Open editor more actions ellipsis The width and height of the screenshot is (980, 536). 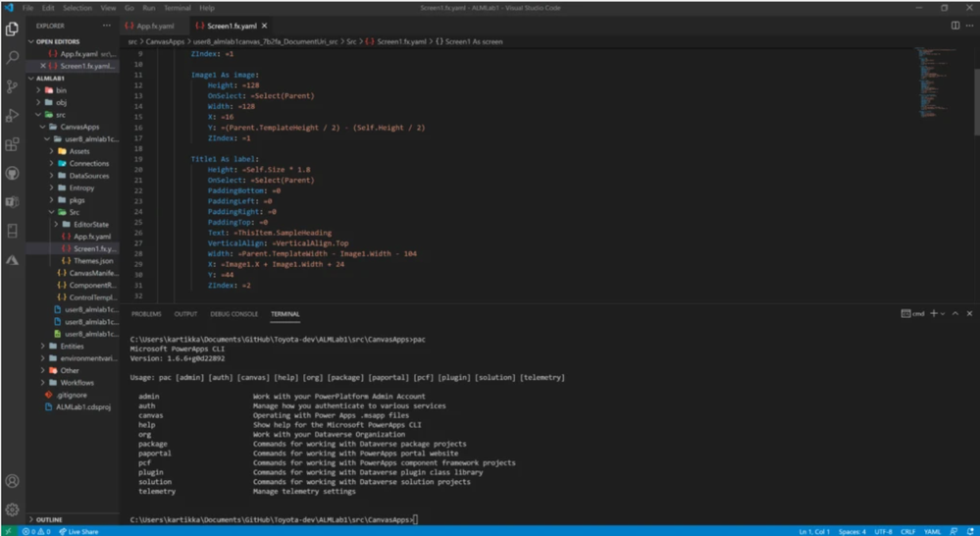(x=969, y=26)
